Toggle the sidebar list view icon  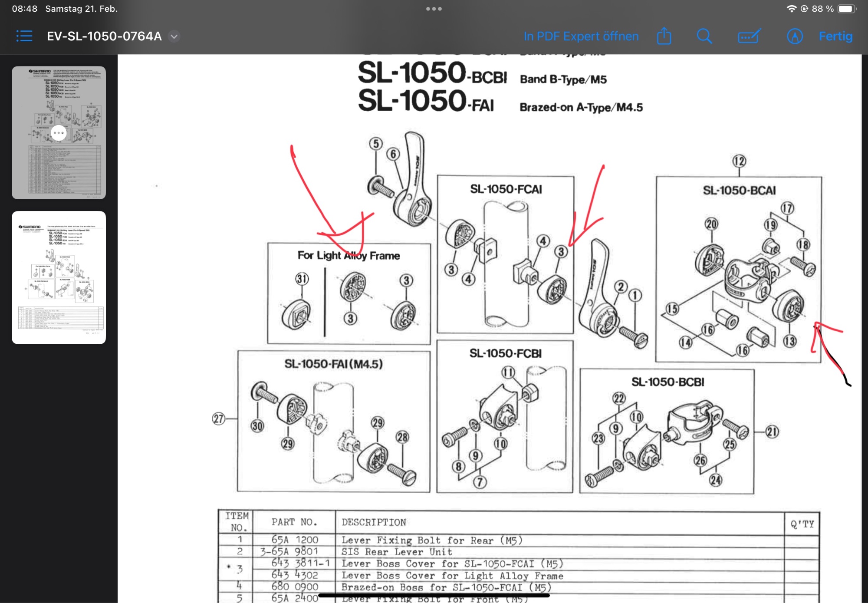click(x=24, y=36)
